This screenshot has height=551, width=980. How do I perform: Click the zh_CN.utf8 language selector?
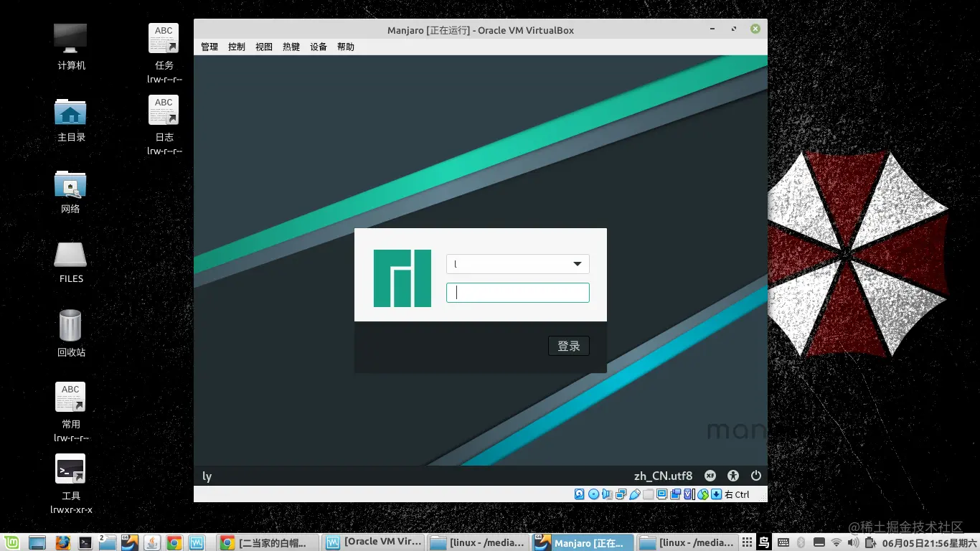coord(664,476)
